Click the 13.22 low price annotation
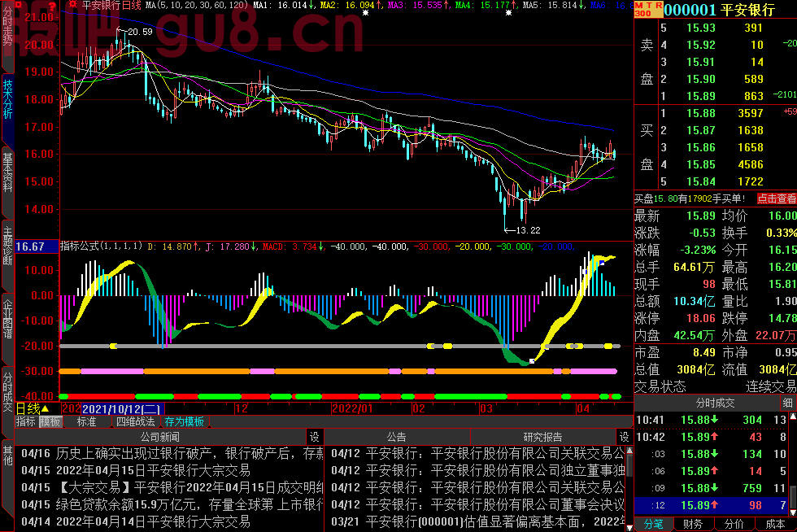This screenshot has width=797, height=532. click(528, 230)
